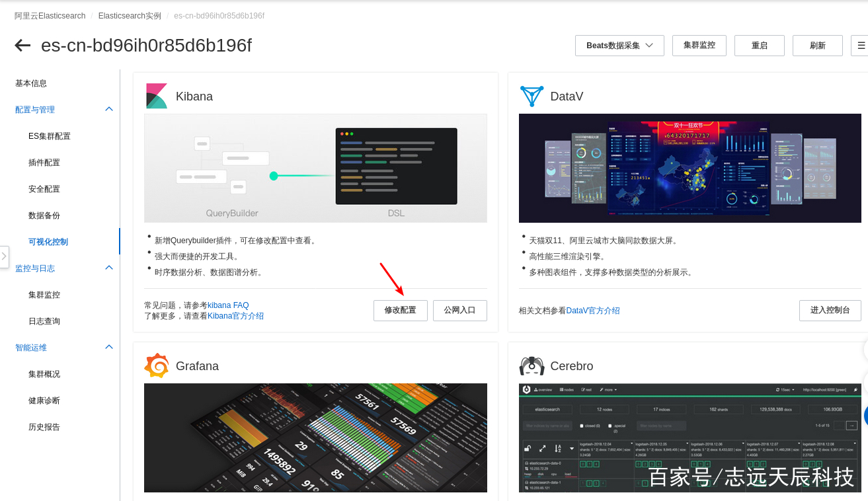Image resolution: width=868 pixels, height=501 pixels.
Task: Click the 刷新 button
Action: point(818,46)
